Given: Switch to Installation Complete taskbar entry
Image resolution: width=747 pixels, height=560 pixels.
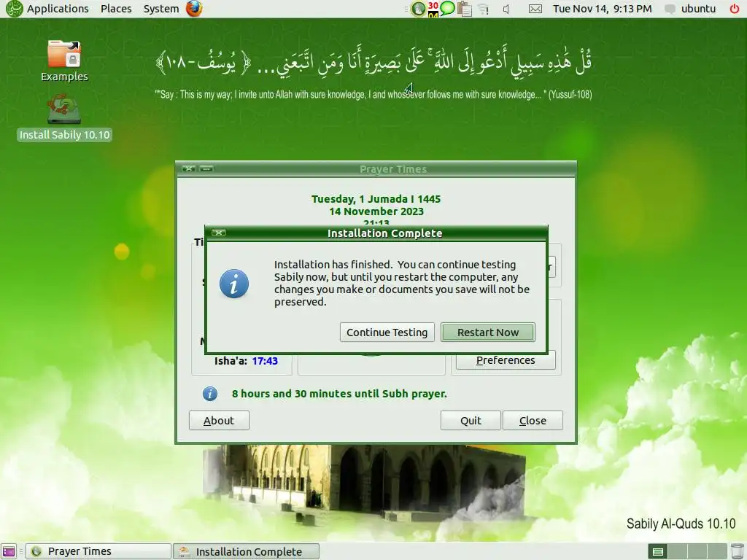Looking at the screenshot, I should click(x=246, y=551).
